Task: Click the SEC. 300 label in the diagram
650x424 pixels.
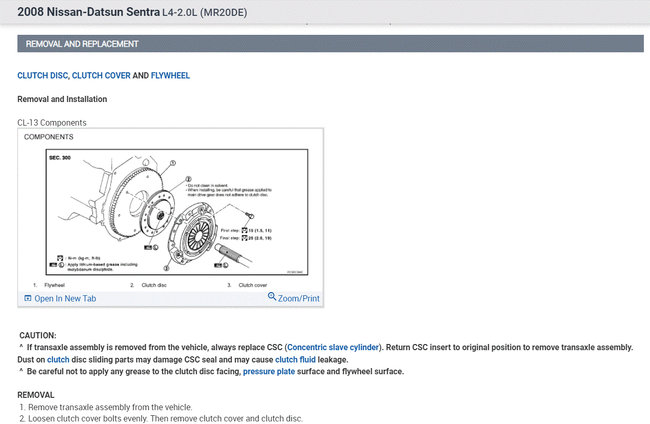Action: 60,157
